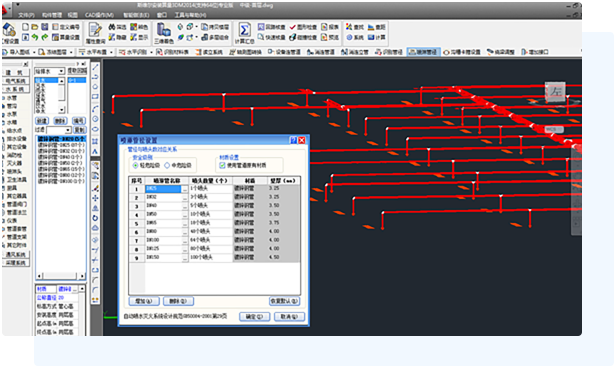This screenshot has width=616, height=368.
Task: Click the green redo arrow icon
Action: [x=44, y=37]
